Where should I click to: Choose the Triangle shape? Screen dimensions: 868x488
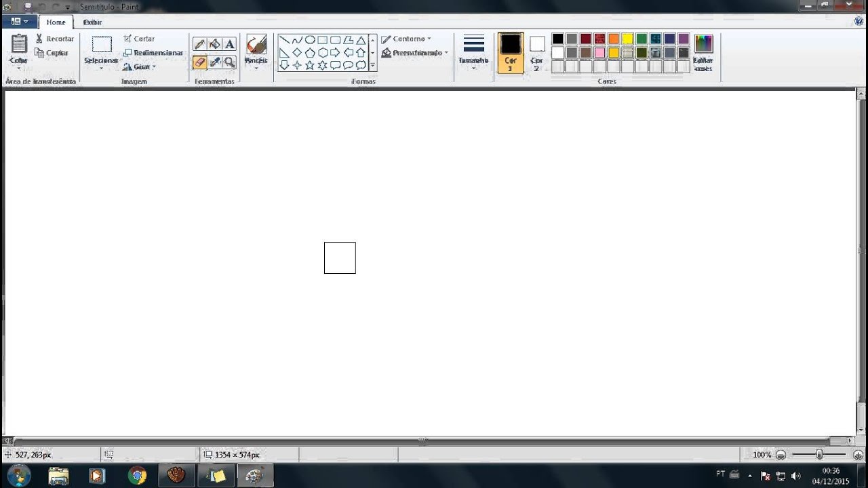361,40
